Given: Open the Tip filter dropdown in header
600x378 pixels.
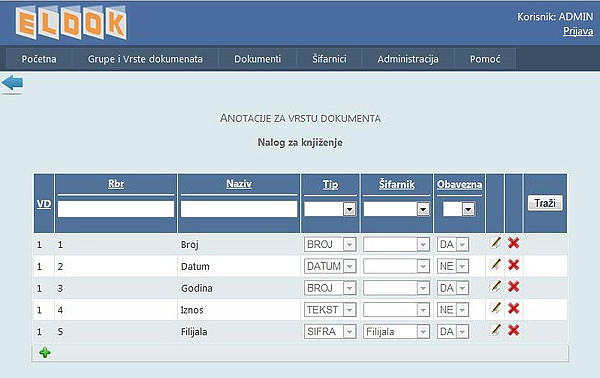Looking at the screenshot, I should click(x=349, y=209).
